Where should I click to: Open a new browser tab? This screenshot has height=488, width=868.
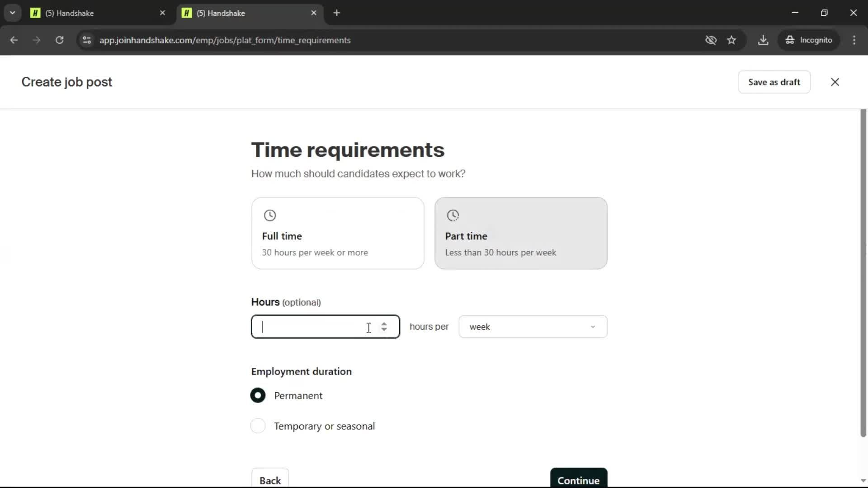(336, 13)
